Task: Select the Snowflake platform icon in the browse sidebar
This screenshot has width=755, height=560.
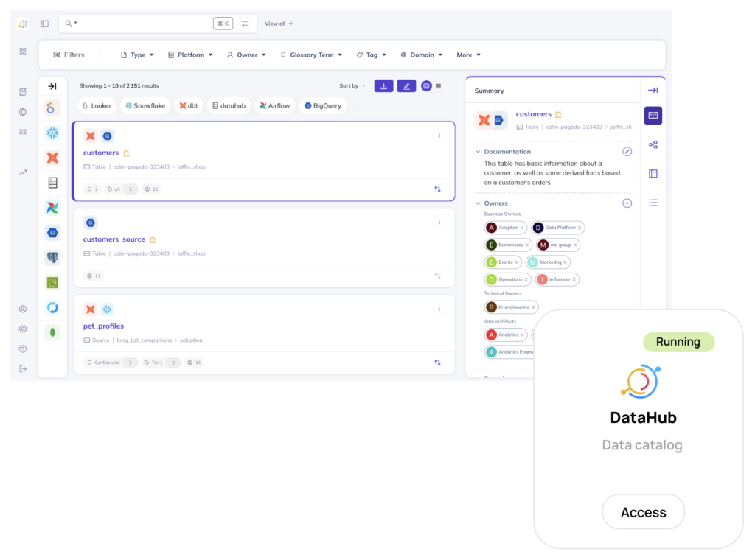Action: [x=52, y=133]
